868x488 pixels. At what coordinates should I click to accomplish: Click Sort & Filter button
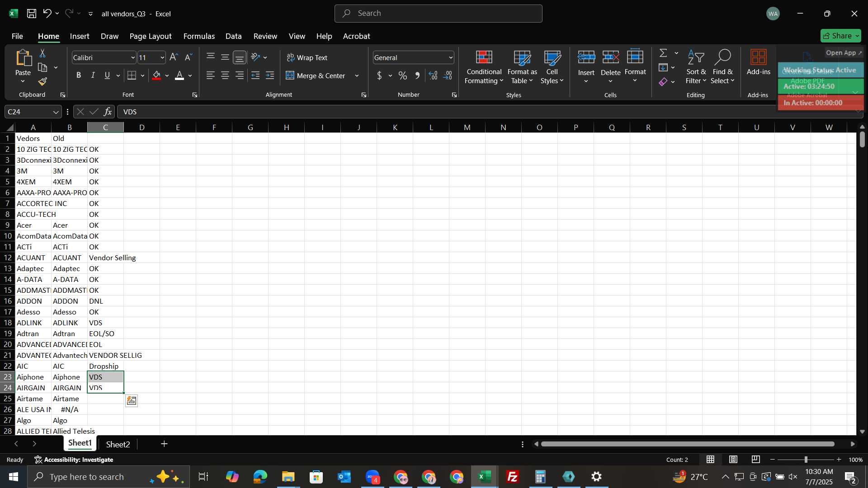click(696, 67)
